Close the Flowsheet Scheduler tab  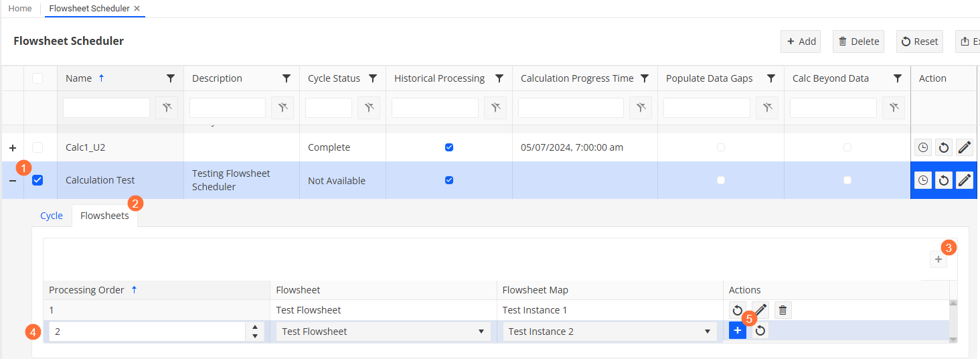[137, 9]
